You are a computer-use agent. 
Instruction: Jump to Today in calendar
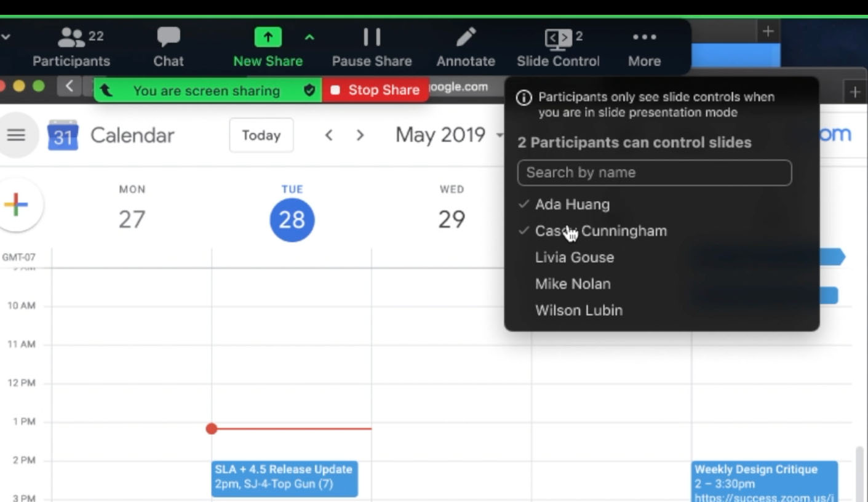pyautogui.click(x=261, y=135)
